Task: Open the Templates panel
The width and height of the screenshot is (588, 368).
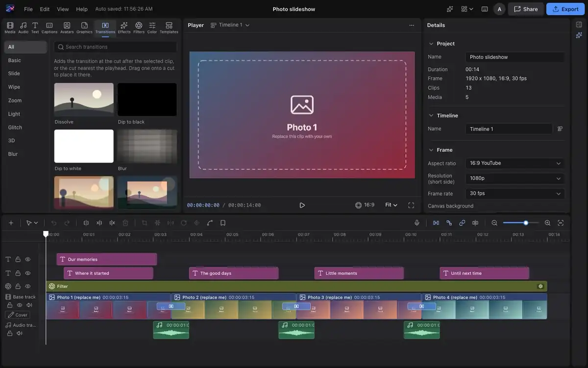Action: [x=169, y=27]
